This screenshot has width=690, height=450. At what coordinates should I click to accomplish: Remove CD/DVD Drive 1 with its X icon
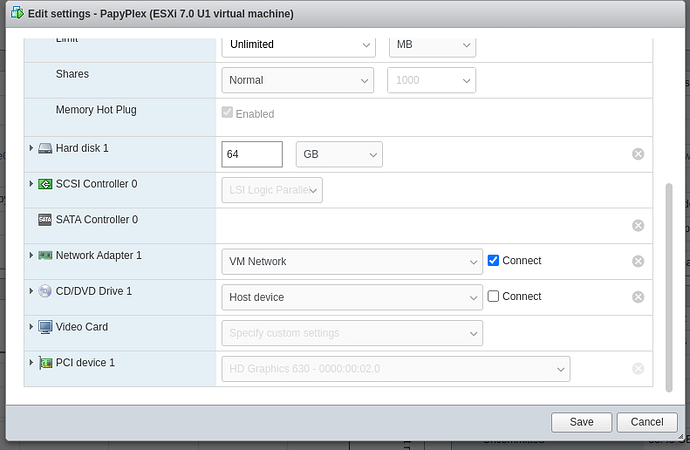[638, 297]
